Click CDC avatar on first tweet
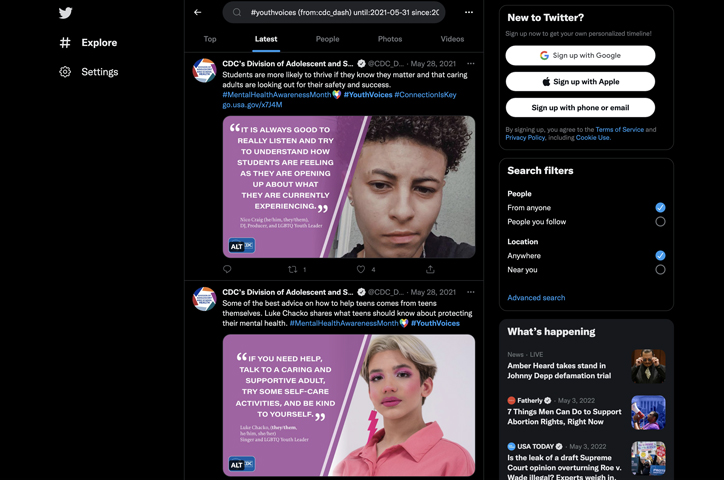The height and width of the screenshot is (480, 724). click(205, 71)
